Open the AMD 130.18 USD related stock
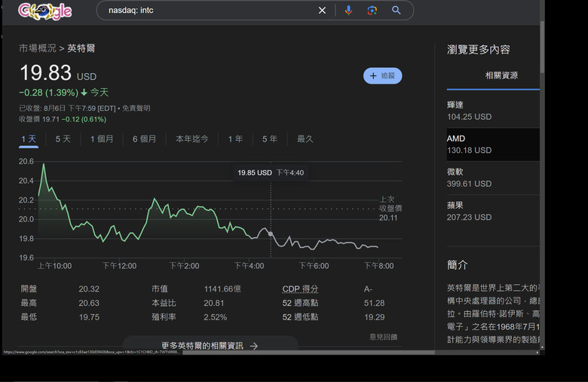 [x=493, y=145]
